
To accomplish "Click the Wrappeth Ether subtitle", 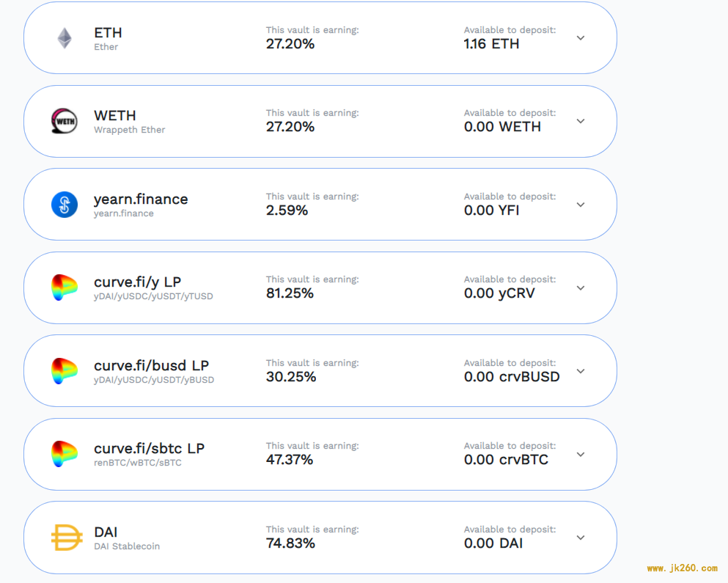I will coord(130,130).
